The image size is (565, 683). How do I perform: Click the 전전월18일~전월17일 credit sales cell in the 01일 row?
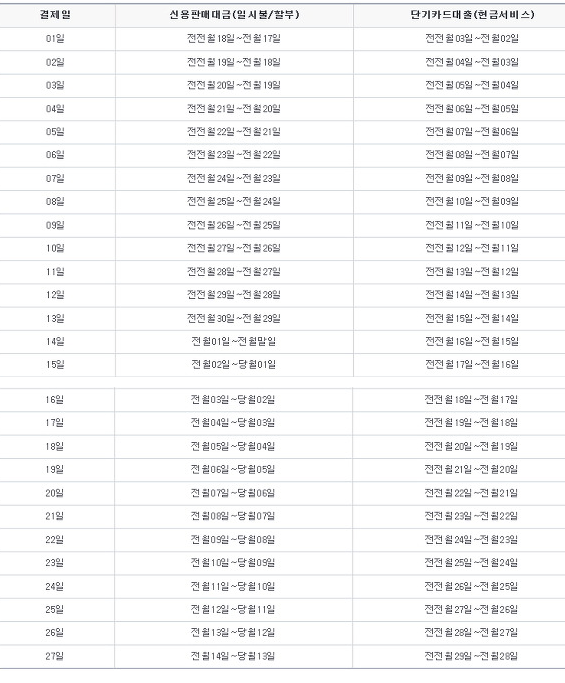coord(233,39)
